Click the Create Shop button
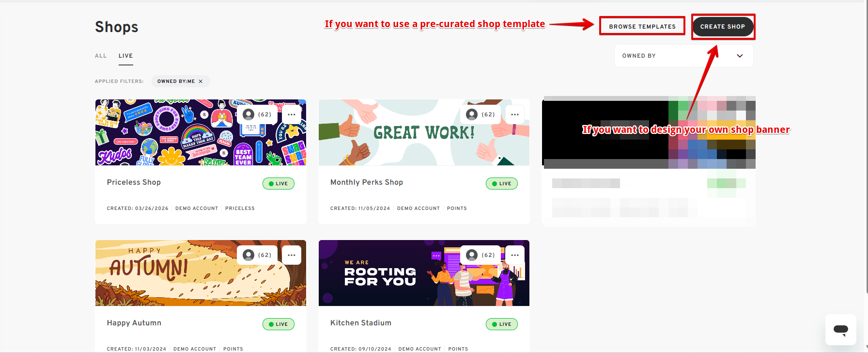This screenshot has height=353, width=868. pos(722,27)
